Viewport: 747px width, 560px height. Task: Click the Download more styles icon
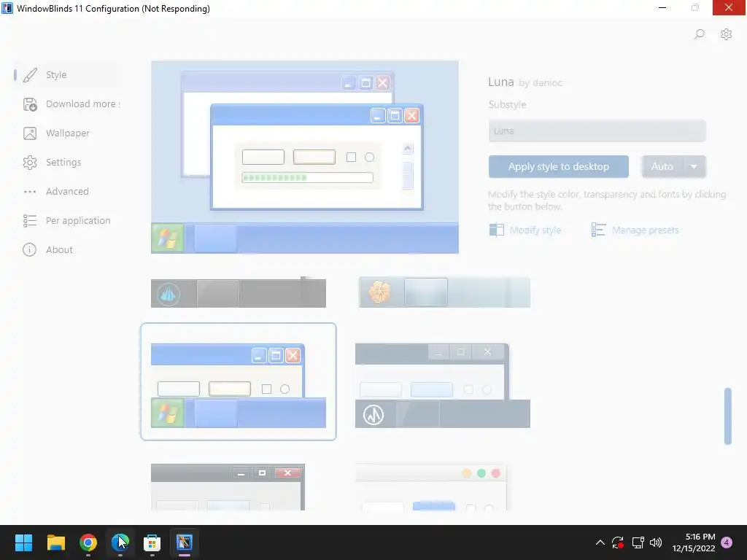(30, 104)
